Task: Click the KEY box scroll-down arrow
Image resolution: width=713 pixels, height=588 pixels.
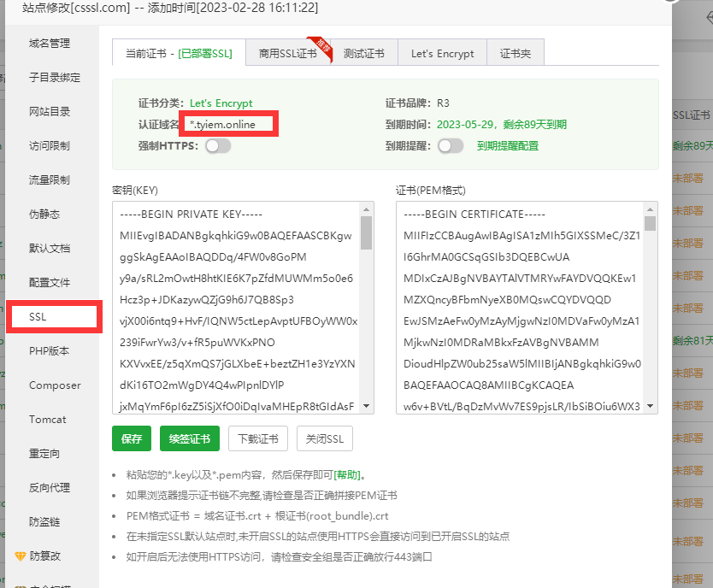Action: pos(367,406)
